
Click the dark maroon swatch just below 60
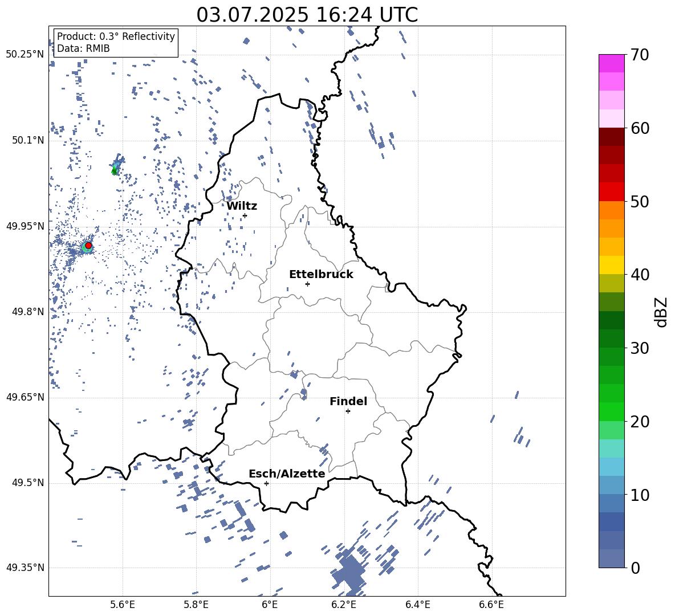(611, 137)
